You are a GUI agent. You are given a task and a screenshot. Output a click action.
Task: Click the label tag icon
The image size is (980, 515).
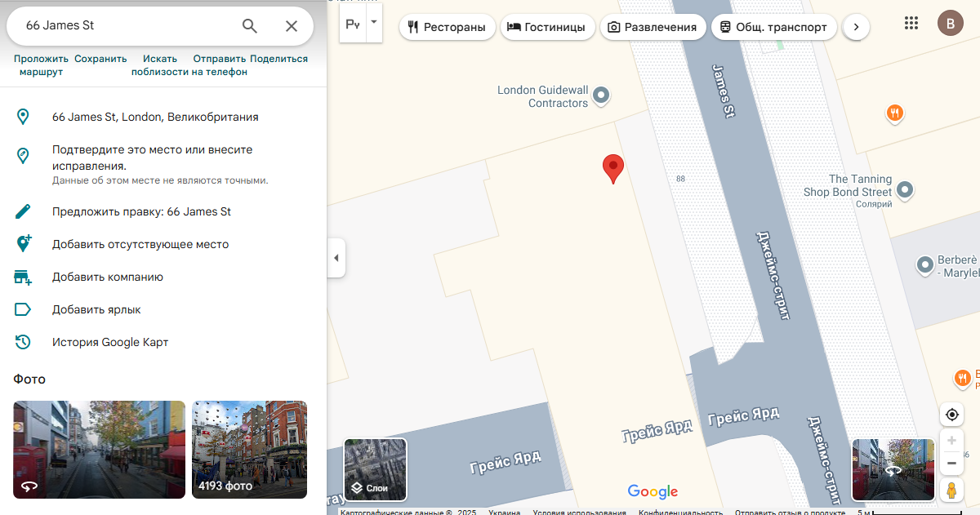[23, 309]
